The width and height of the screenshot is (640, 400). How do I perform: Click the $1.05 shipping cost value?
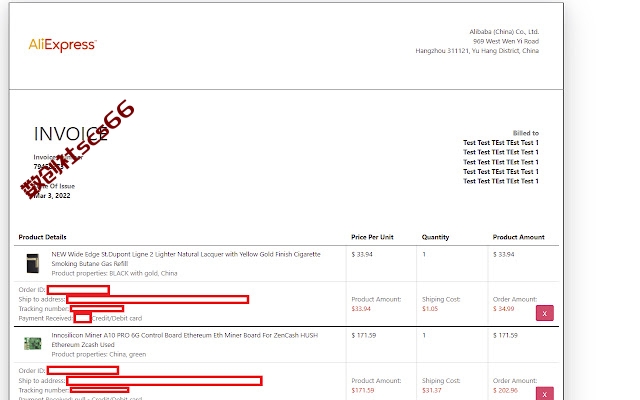tap(430, 309)
